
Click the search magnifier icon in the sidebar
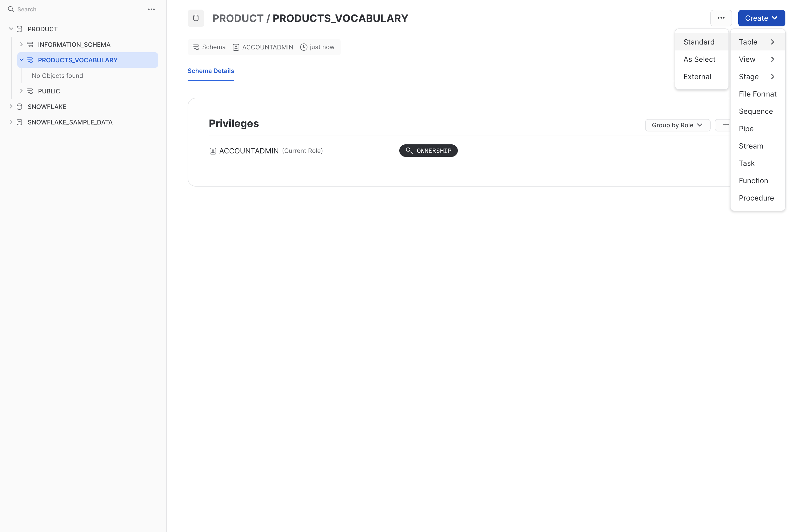(x=11, y=9)
